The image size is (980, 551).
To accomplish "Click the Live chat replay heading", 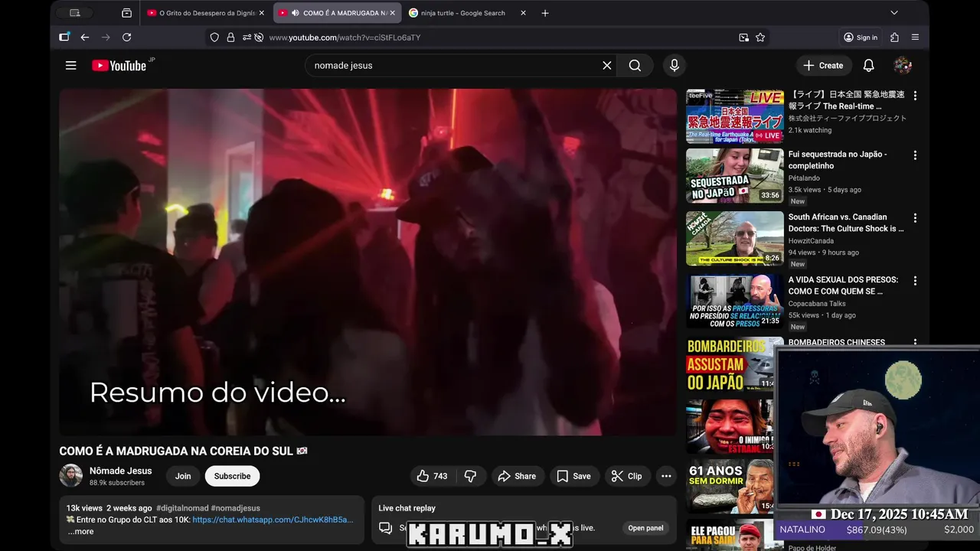I will click(x=407, y=508).
